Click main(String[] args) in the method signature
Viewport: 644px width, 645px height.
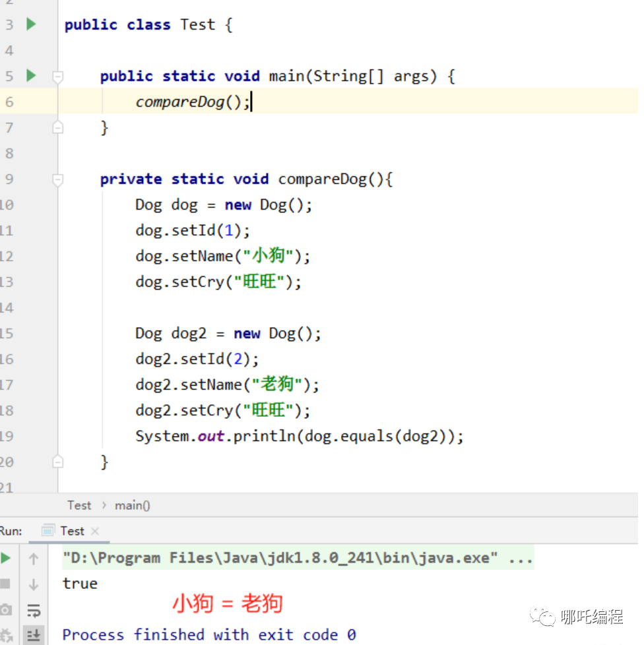(x=352, y=77)
